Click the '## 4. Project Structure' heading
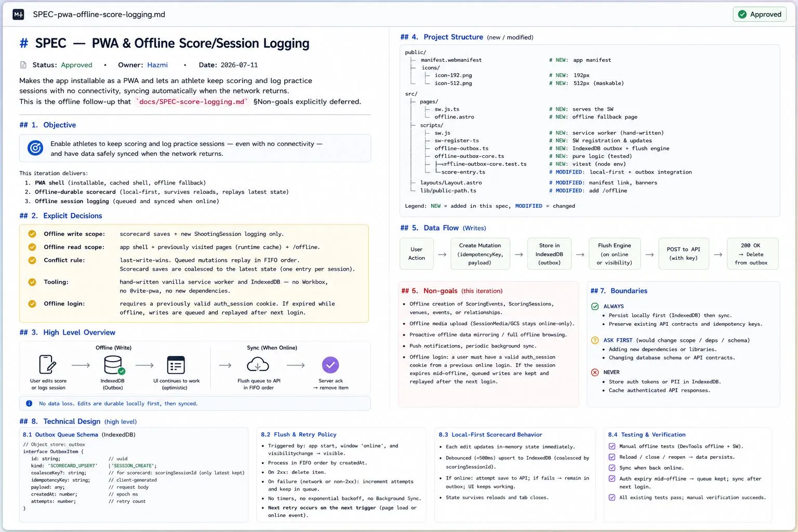Image resolution: width=798 pixels, height=532 pixels. 442,37
